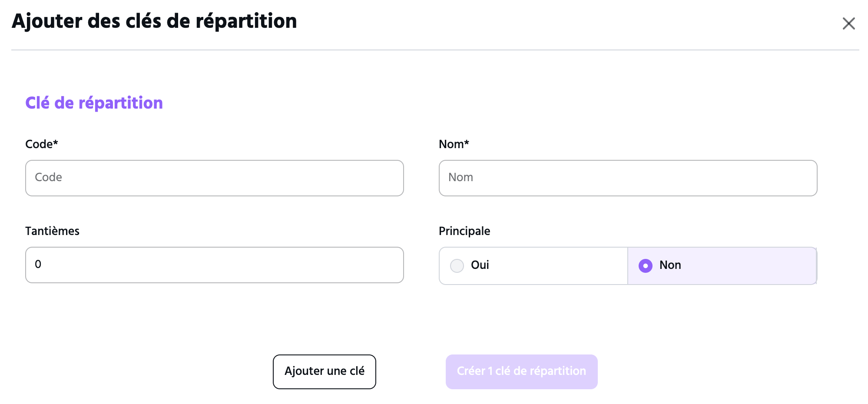Viewport: 868px width, 404px height.
Task: Click the Ajouter une clé button
Action: pos(325,372)
